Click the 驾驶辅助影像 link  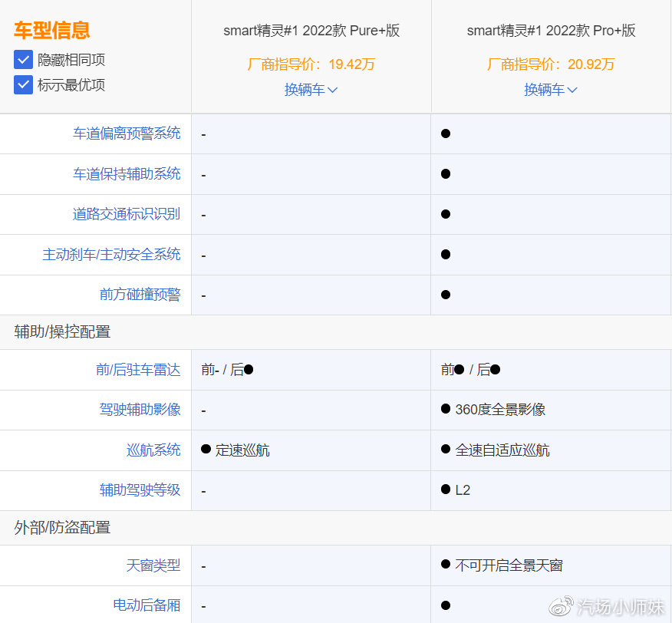pos(140,410)
